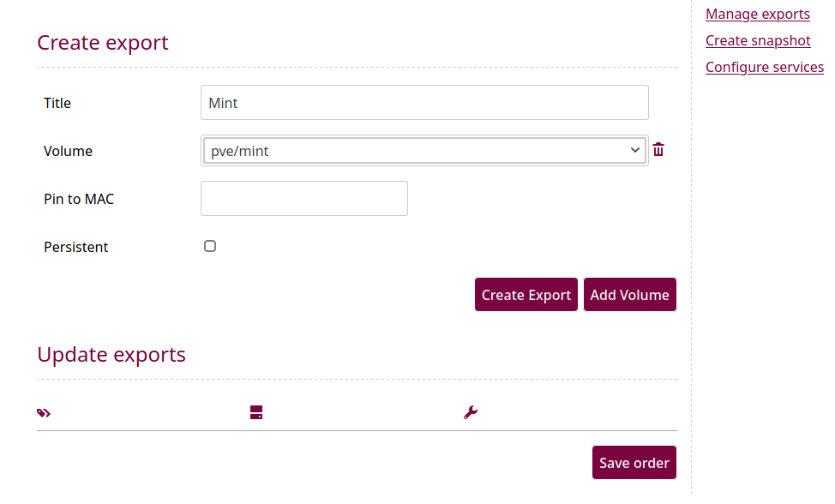The image size is (835, 504).
Task: Click the Persistent label text
Action: pyautogui.click(x=75, y=247)
